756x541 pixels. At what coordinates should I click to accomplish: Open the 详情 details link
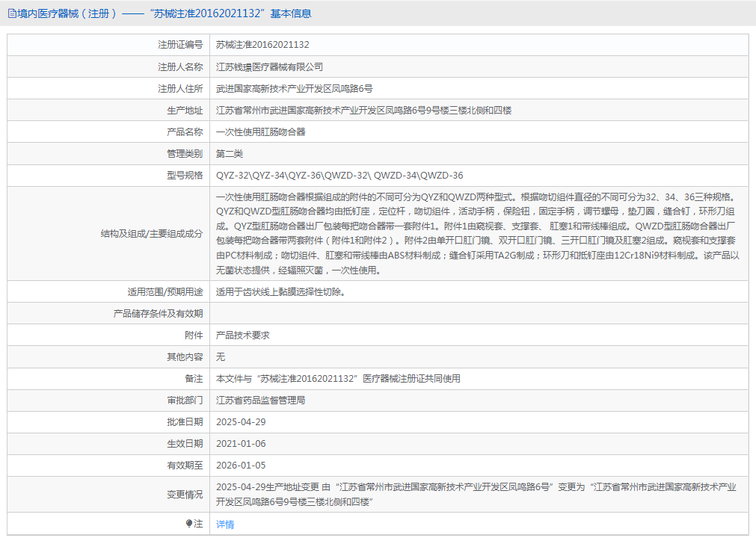pos(224,524)
